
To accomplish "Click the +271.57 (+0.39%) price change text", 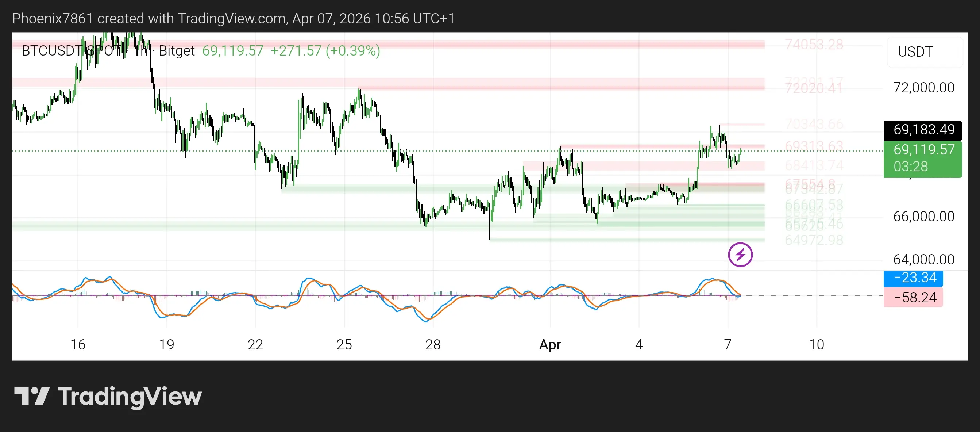I will [x=325, y=51].
